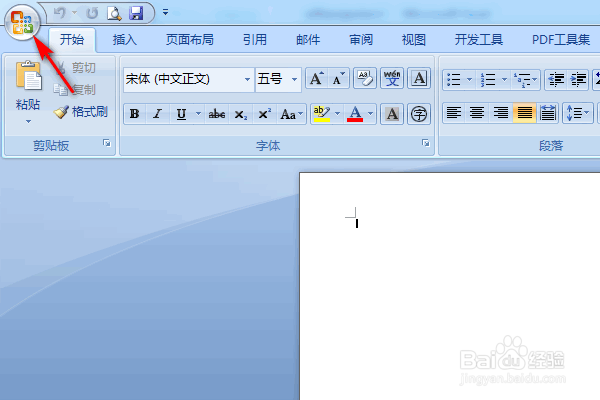600x400 pixels.
Task: Align text right
Action: (x=501, y=113)
